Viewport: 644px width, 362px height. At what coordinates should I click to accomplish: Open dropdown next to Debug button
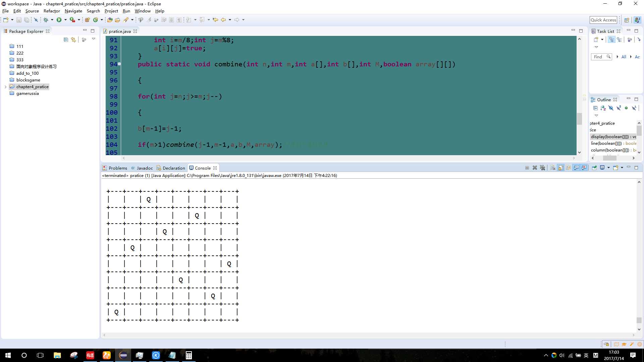(x=52, y=20)
